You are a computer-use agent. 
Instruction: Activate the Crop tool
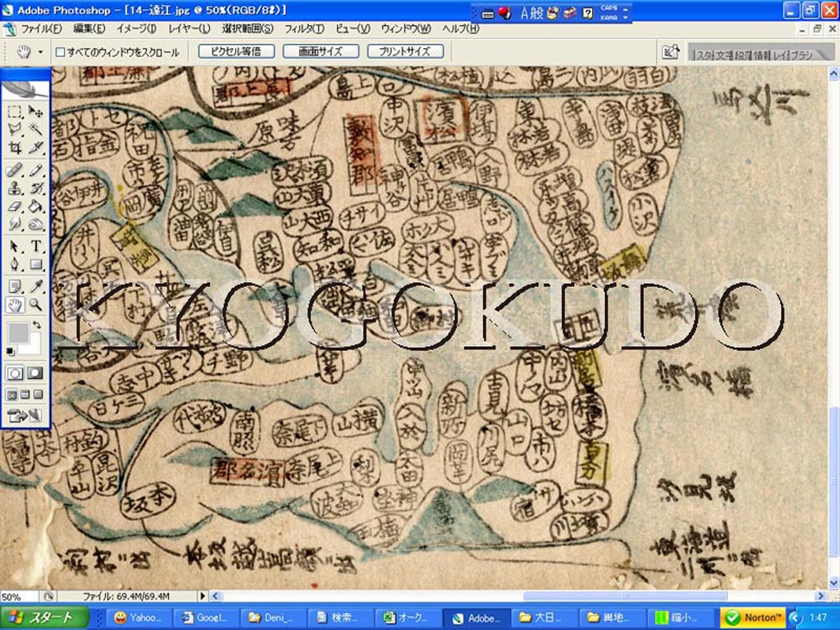tap(15, 148)
